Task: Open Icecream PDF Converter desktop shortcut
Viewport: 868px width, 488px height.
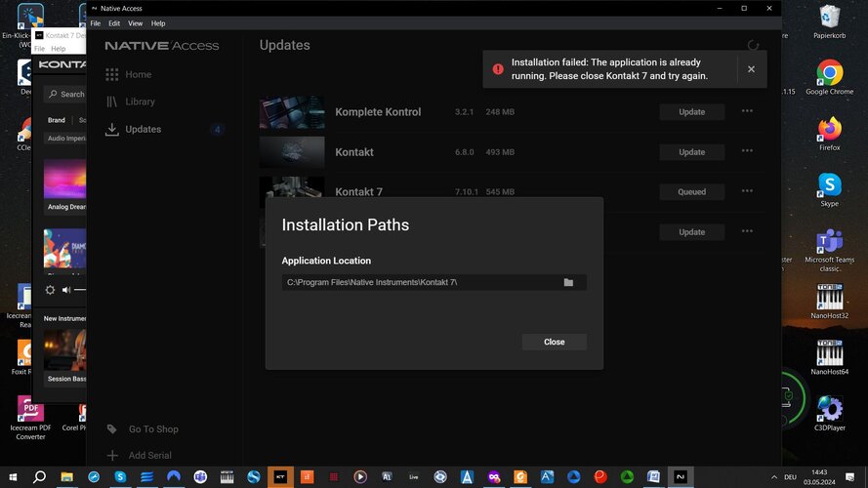Action: point(30,418)
